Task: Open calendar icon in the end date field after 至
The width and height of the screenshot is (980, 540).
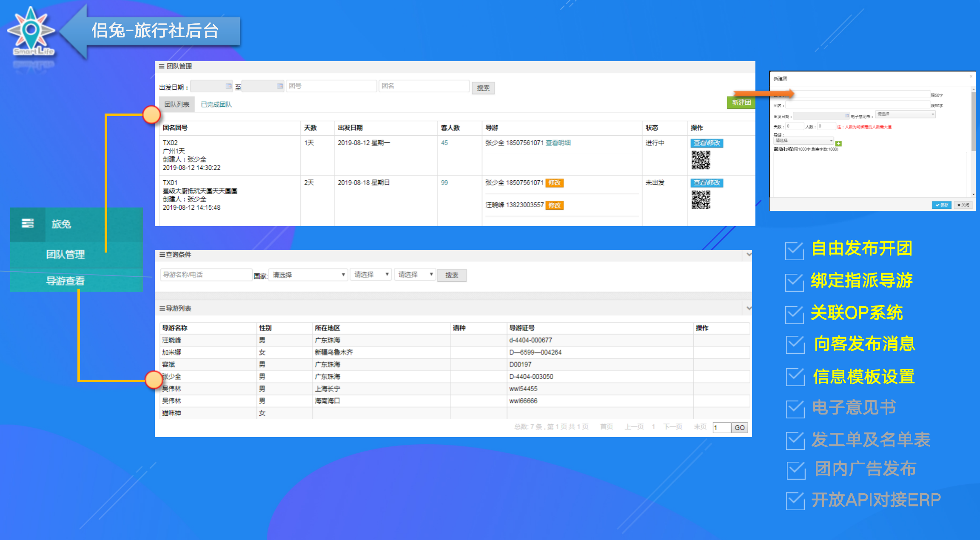Action: pyautogui.click(x=279, y=86)
